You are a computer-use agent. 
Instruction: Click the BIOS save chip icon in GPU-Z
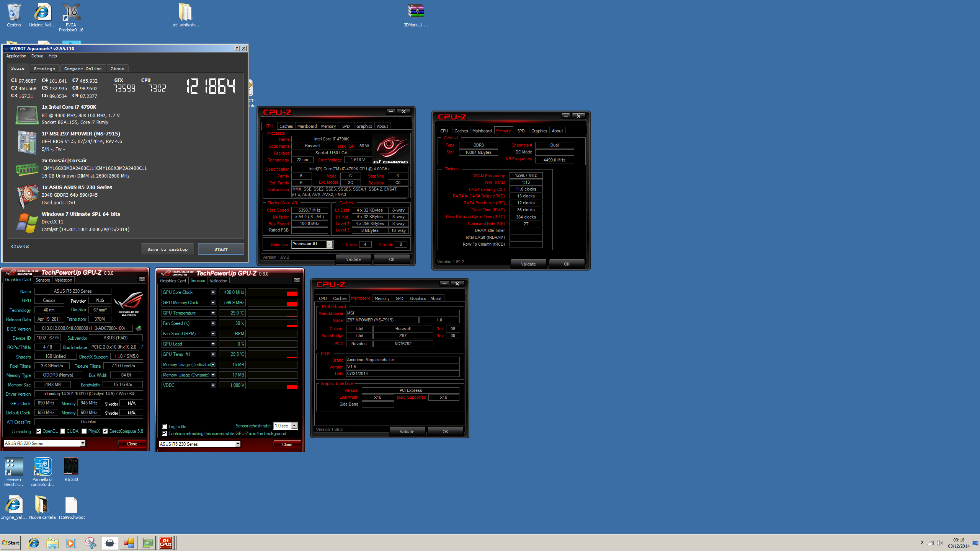tap(139, 328)
